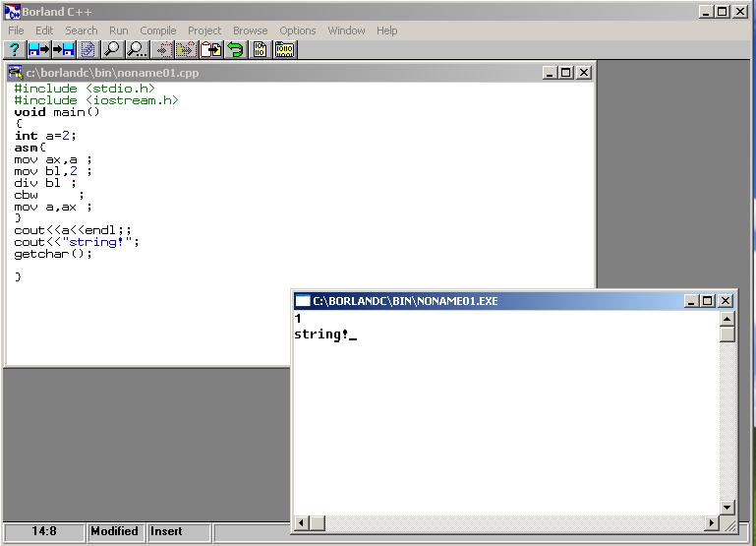Click the Make toolbar icon
The image size is (756, 546).
[285, 49]
